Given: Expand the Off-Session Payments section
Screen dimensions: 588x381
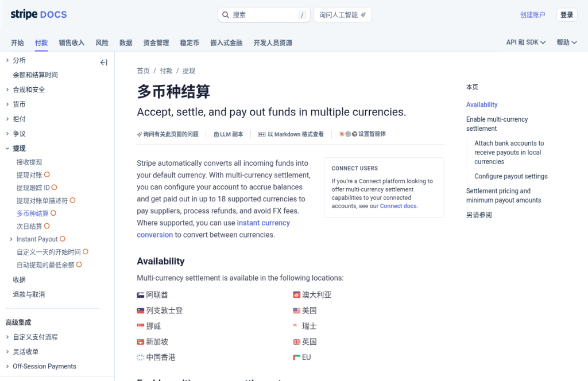Looking at the screenshot, I should tap(7, 366).
